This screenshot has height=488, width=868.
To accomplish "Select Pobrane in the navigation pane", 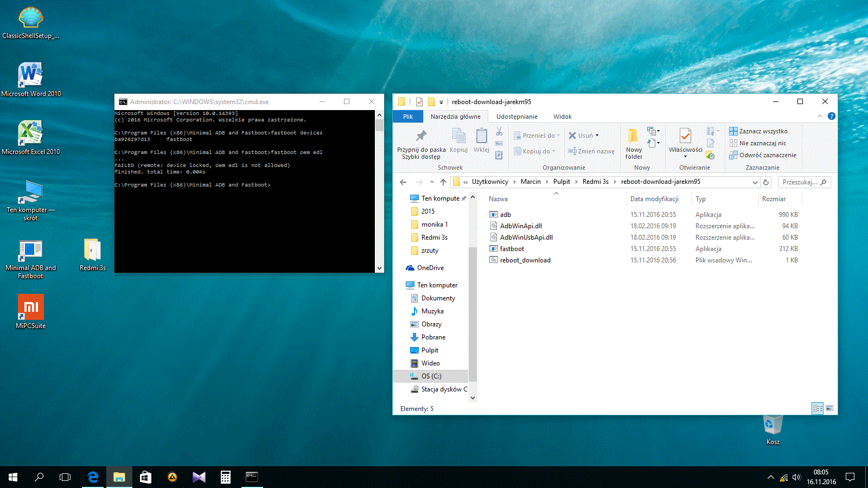I will pos(433,337).
